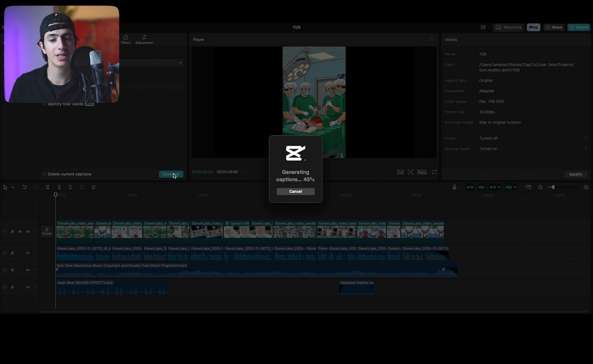Viewport: 593px width, 364px height.
Task: Adjust the timeline zoom slider handle
Action: coord(553,187)
